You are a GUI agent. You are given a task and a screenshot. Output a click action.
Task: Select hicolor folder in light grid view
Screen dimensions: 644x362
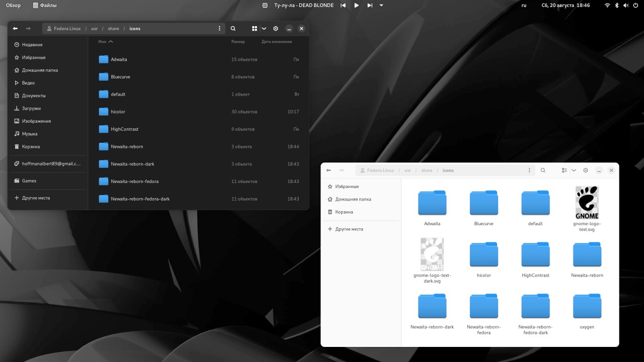pos(484,259)
